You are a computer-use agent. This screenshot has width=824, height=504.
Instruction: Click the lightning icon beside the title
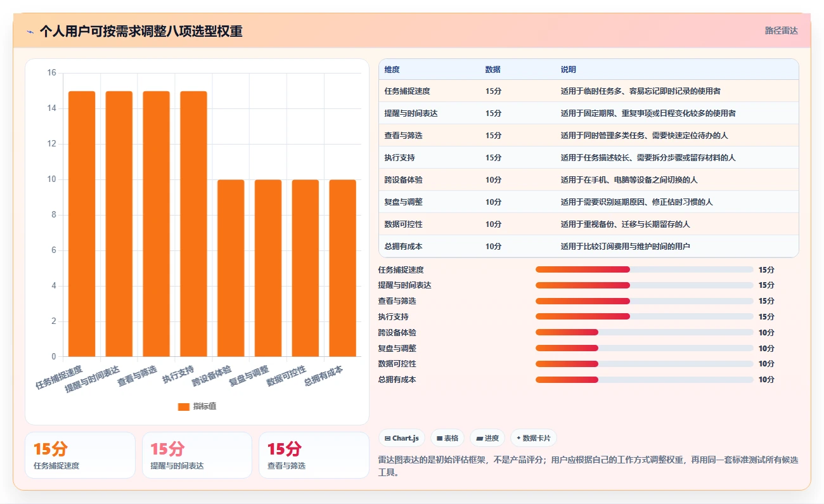(x=30, y=31)
